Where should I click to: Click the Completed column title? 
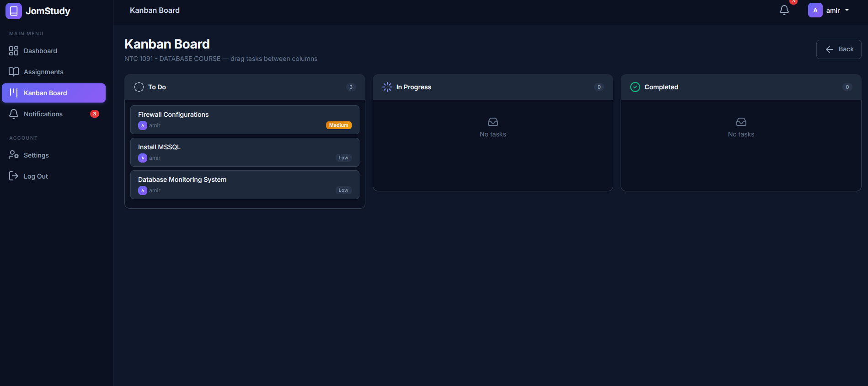pyautogui.click(x=661, y=87)
